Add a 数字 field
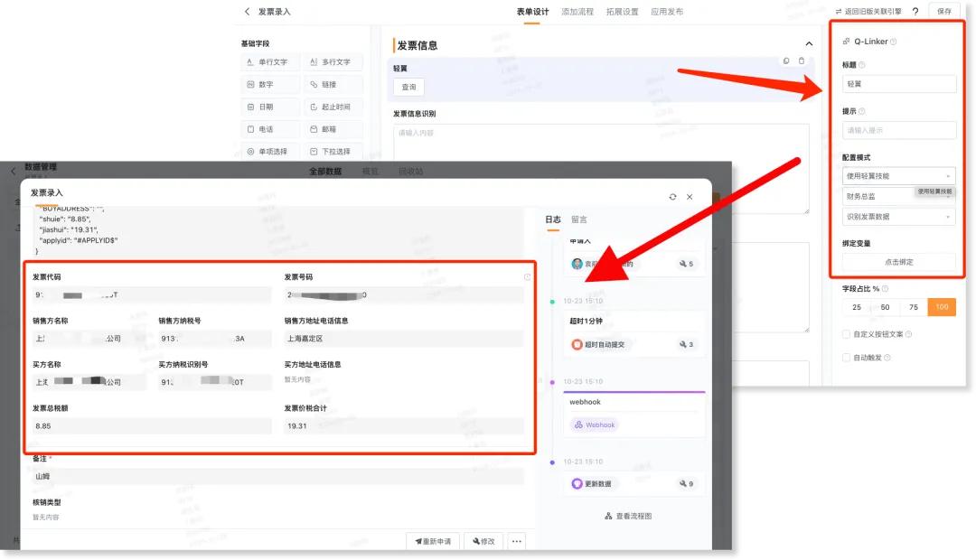The width and height of the screenshot is (976, 560). point(270,85)
